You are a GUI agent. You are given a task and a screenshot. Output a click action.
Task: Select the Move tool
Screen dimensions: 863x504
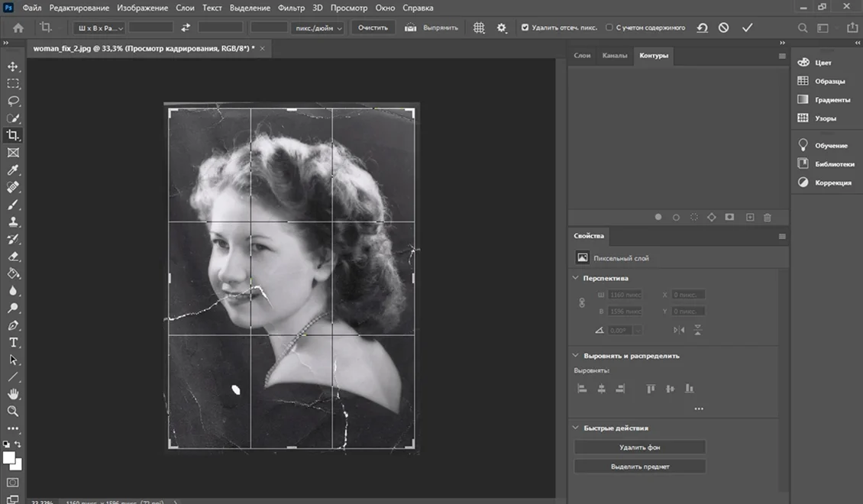coord(13,66)
